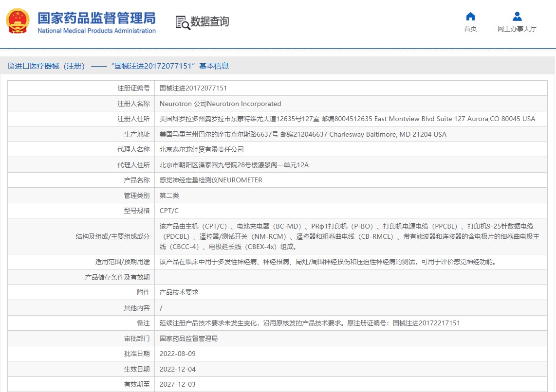The height and width of the screenshot is (392, 556).
Task: Click the 其他内容 slash value
Action: click(161, 308)
